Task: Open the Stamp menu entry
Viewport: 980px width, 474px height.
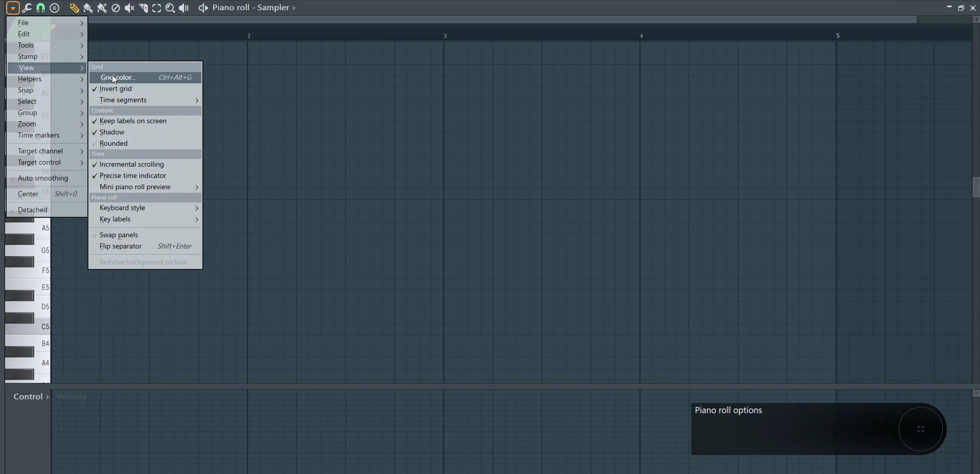Action: click(47, 57)
